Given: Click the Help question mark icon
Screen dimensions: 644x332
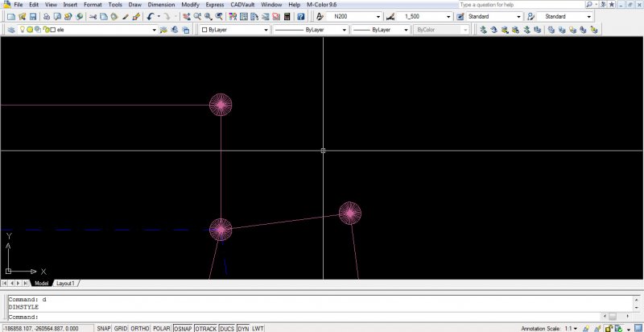Looking at the screenshot, I should 300,16.
